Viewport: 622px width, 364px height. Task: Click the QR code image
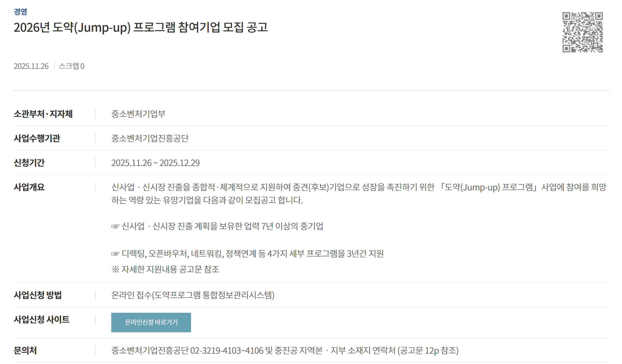pos(582,32)
